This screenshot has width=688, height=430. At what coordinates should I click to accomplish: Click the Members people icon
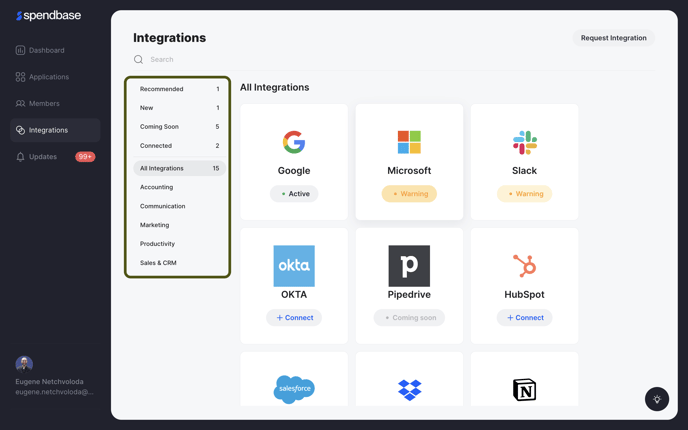[20, 104]
